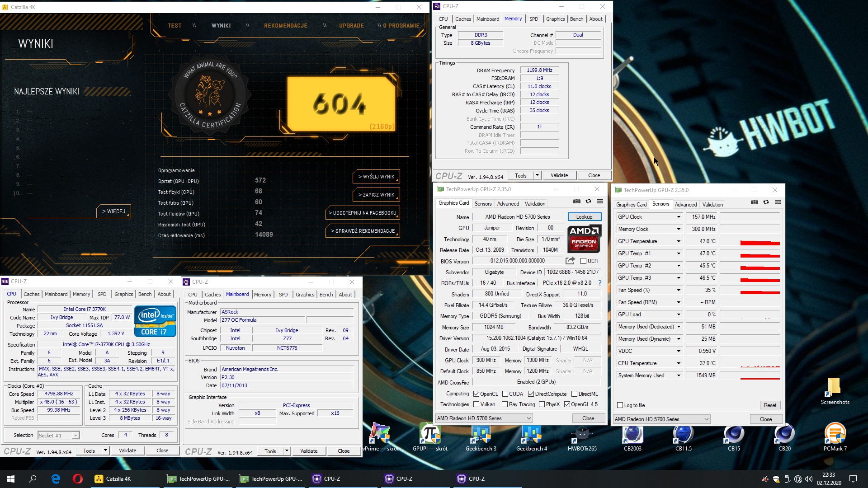Click the System Memory Used sensor graph
This screenshot has height=488, width=868.
pos(750,375)
